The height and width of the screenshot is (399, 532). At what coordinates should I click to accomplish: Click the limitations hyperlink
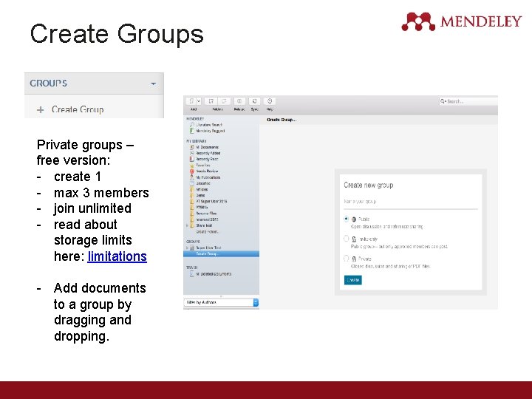click(x=117, y=256)
